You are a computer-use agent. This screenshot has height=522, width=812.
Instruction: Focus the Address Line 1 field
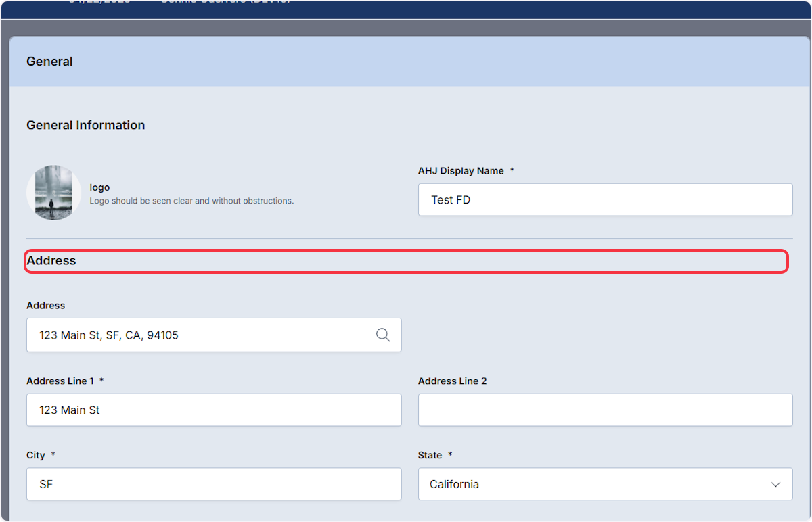(x=214, y=410)
